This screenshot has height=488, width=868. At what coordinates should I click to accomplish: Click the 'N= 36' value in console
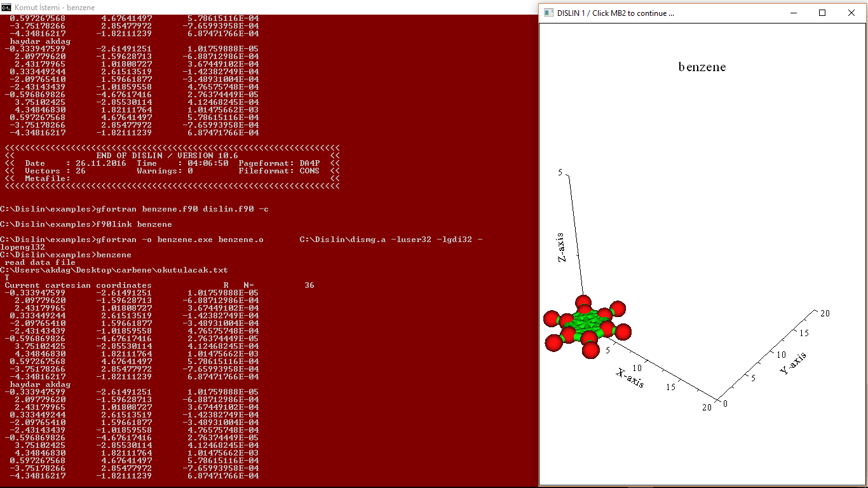279,285
